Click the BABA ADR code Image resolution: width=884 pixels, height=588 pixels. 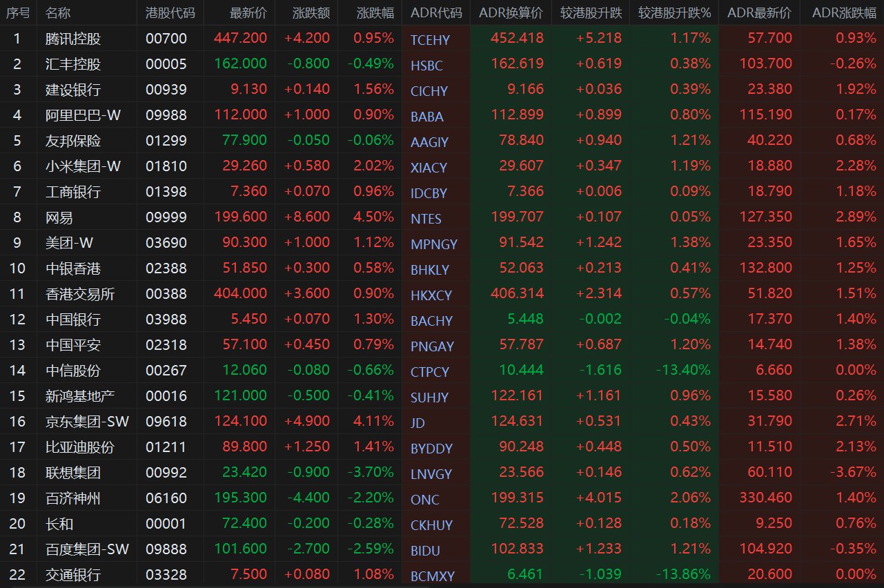point(427,117)
